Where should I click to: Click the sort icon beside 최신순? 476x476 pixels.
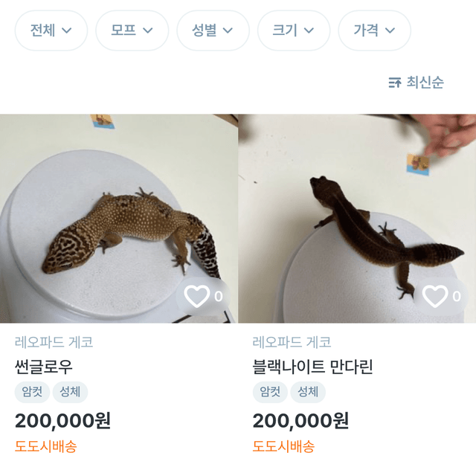[395, 83]
